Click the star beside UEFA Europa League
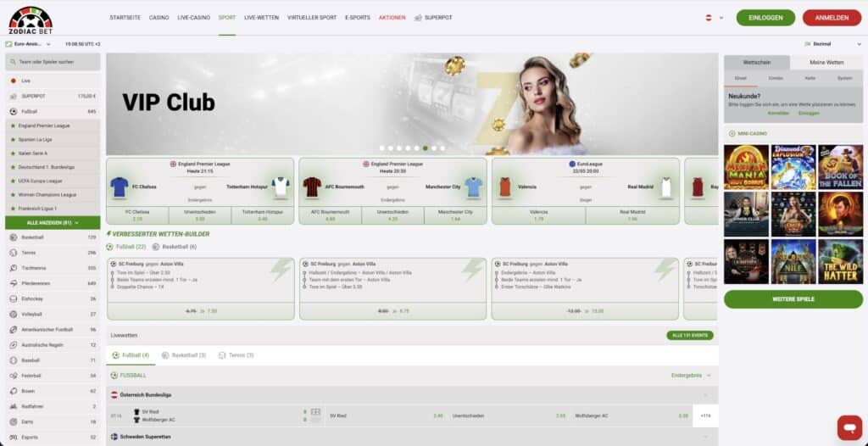 14,181
